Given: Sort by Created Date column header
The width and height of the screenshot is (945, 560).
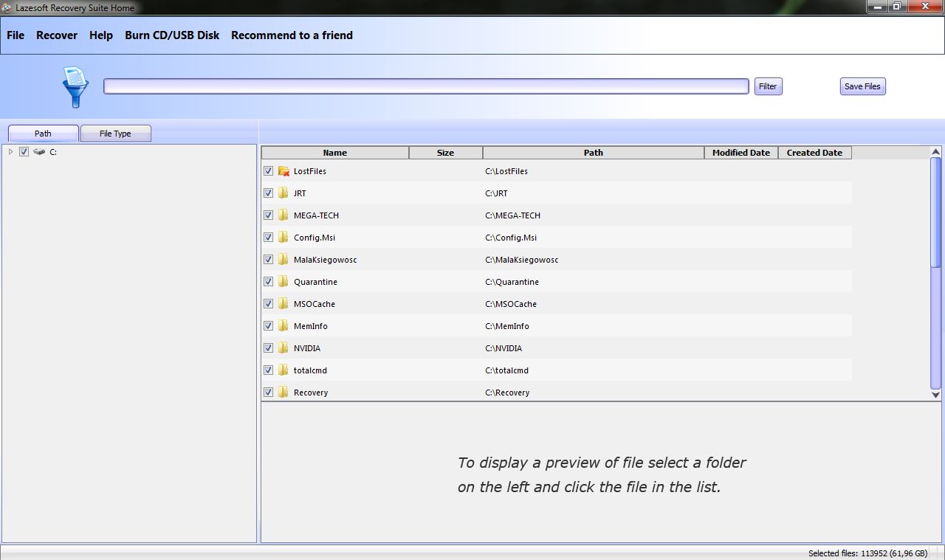Looking at the screenshot, I should pos(815,153).
